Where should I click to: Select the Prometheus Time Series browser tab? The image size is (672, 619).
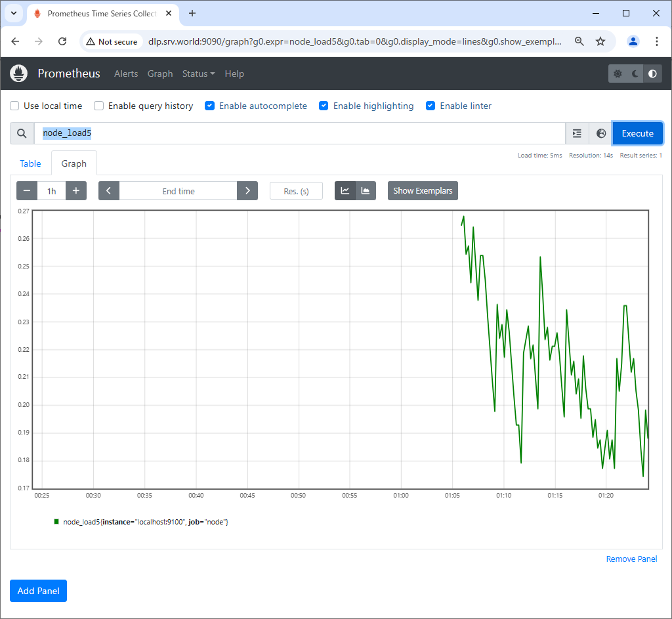[x=103, y=14]
